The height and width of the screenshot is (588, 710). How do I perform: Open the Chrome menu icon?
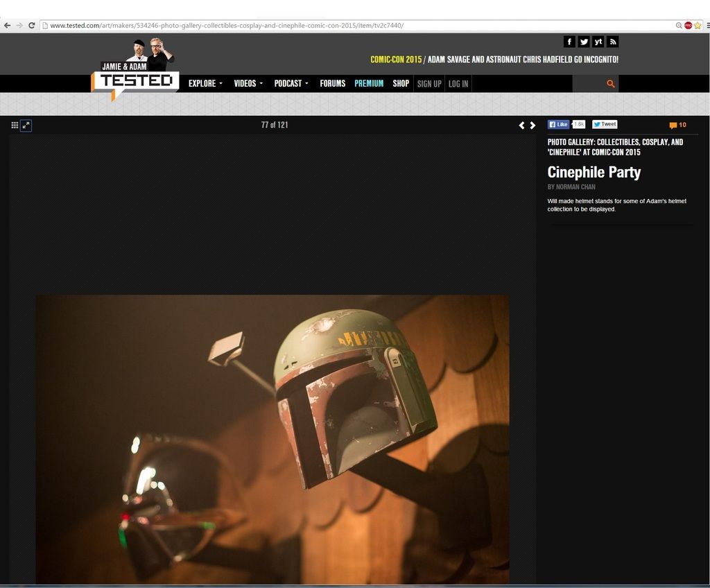[x=707, y=26]
